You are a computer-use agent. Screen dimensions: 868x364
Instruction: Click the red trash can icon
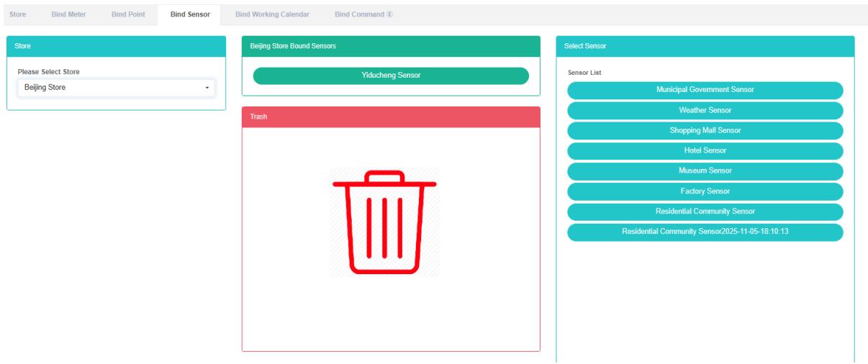[x=384, y=222]
